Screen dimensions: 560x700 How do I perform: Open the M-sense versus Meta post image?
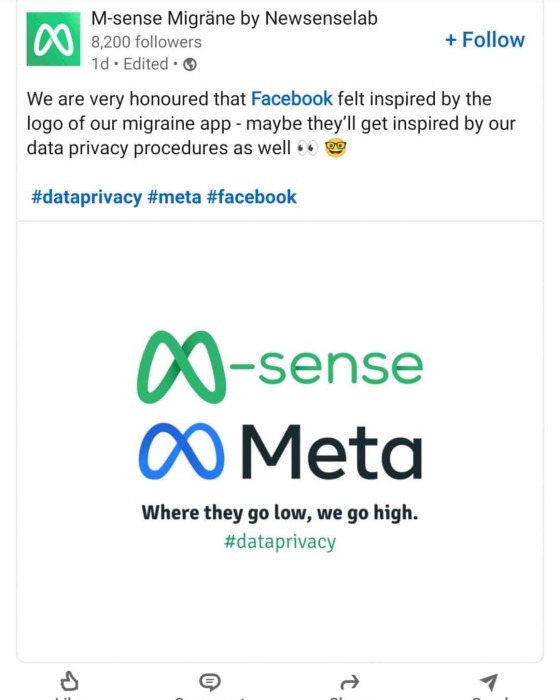280,441
